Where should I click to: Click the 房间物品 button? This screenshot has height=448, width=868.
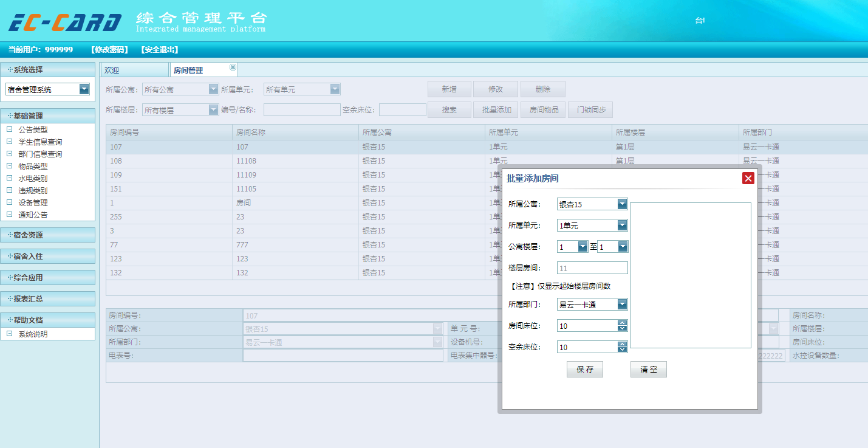click(x=543, y=110)
